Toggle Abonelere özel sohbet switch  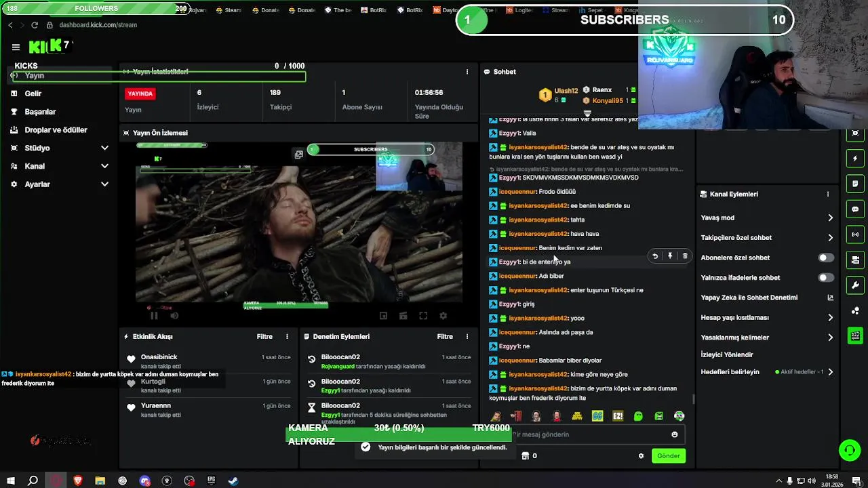tap(825, 258)
